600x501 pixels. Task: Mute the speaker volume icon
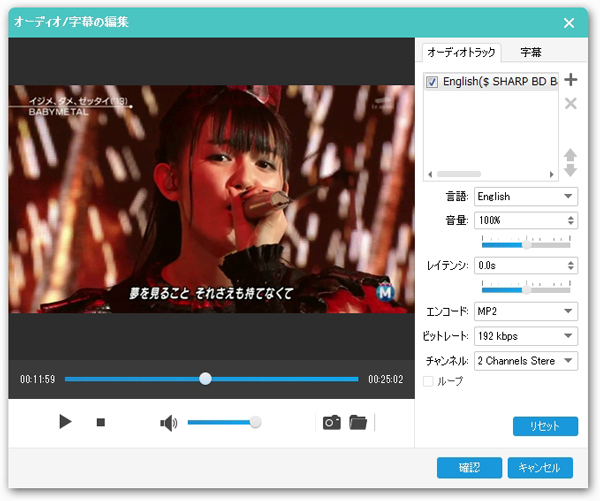168,423
